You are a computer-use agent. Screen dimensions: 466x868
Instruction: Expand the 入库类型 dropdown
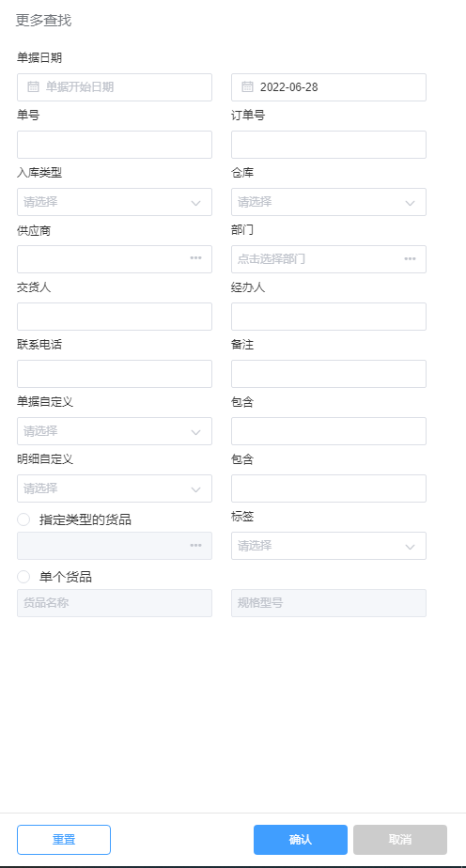[115, 202]
